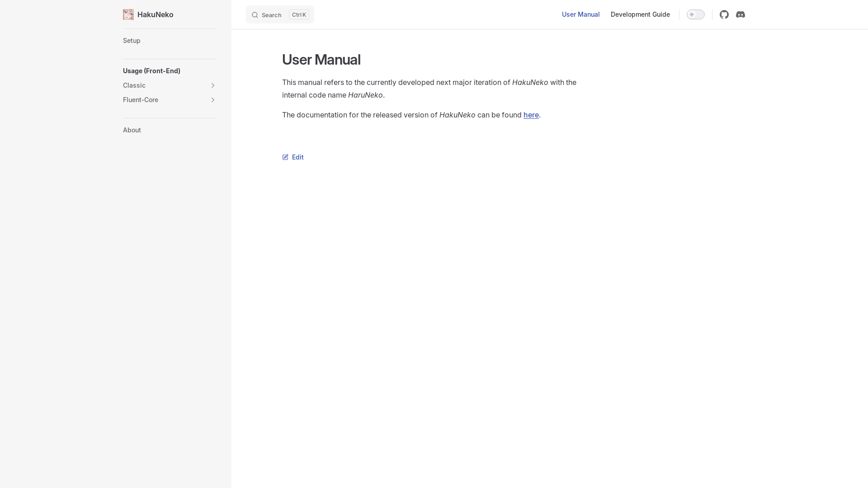Click the Edit page link
Image resolution: width=868 pixels, height=488 pixels.
click(x=293, y=157)
